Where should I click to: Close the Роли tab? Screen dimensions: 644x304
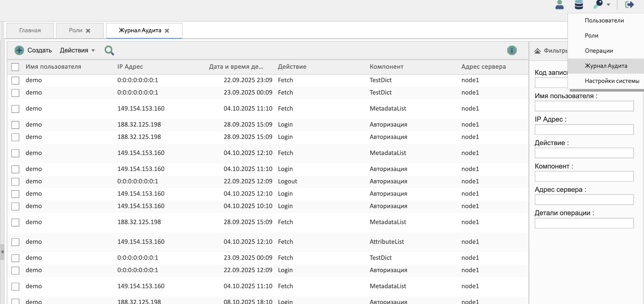[x=88, y=31]
